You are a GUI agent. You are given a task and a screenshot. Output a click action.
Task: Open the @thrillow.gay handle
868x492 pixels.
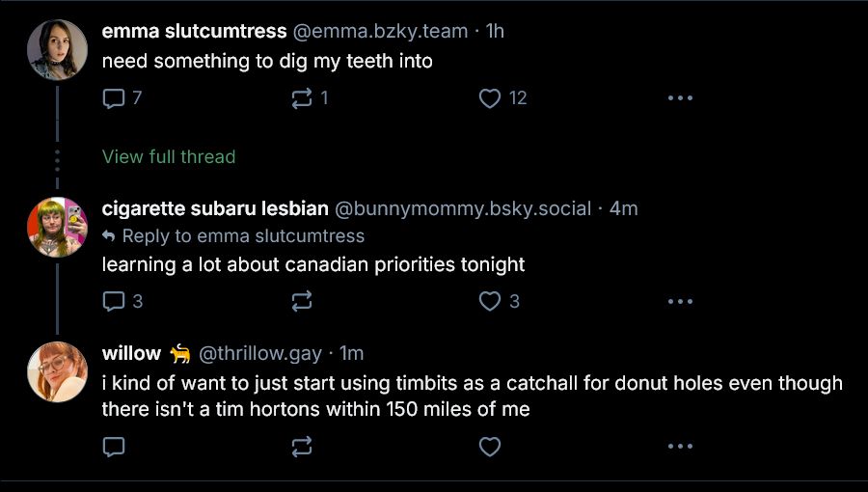point(259,353)
